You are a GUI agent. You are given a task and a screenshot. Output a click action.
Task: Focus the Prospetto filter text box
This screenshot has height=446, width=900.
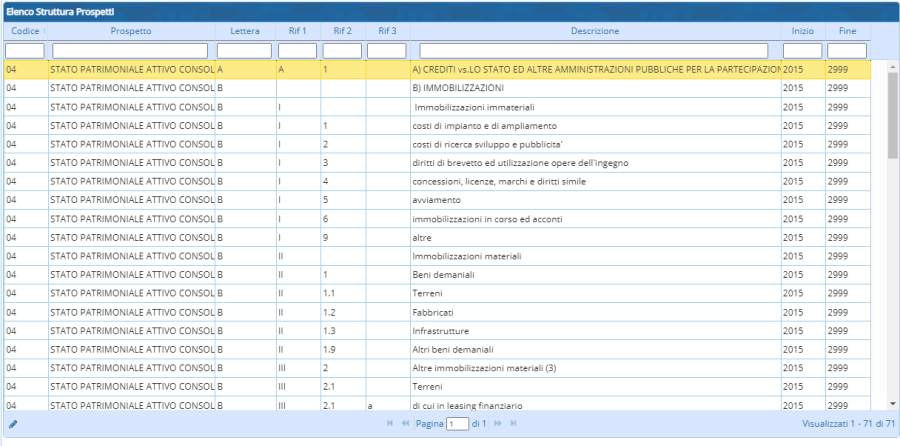point(130,50)
